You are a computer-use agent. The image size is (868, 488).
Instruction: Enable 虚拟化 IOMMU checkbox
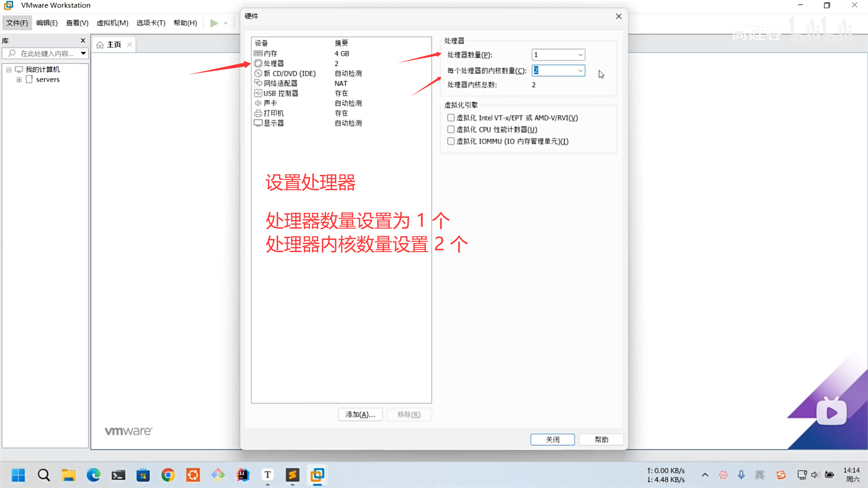451,141
